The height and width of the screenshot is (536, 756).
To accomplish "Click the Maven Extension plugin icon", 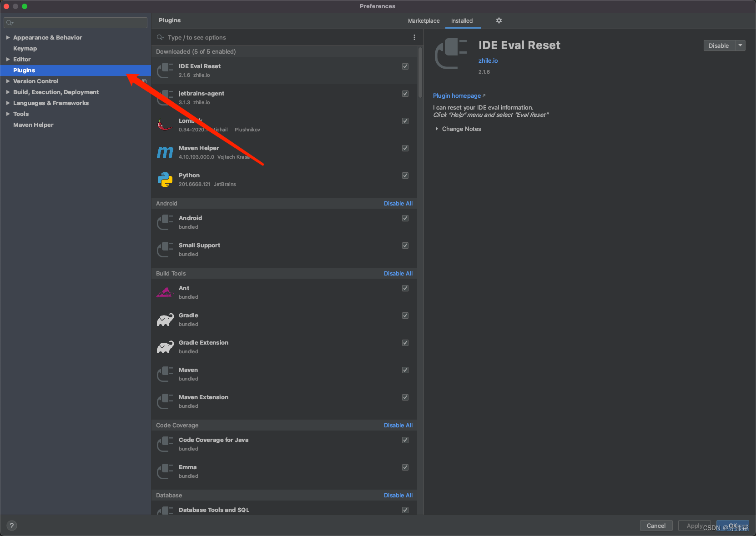I will click(165, 401).
